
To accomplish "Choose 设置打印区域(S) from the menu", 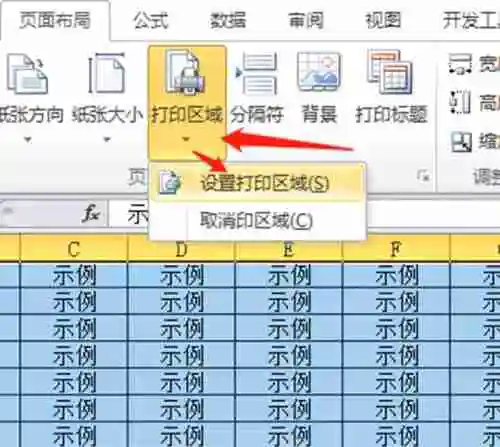I will tap(257, 183).
